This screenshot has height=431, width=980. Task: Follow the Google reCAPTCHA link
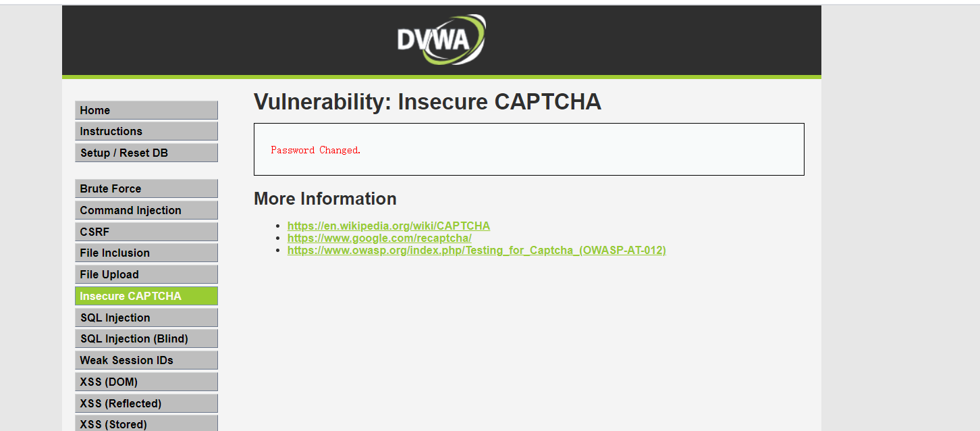[x=379, y=238]
